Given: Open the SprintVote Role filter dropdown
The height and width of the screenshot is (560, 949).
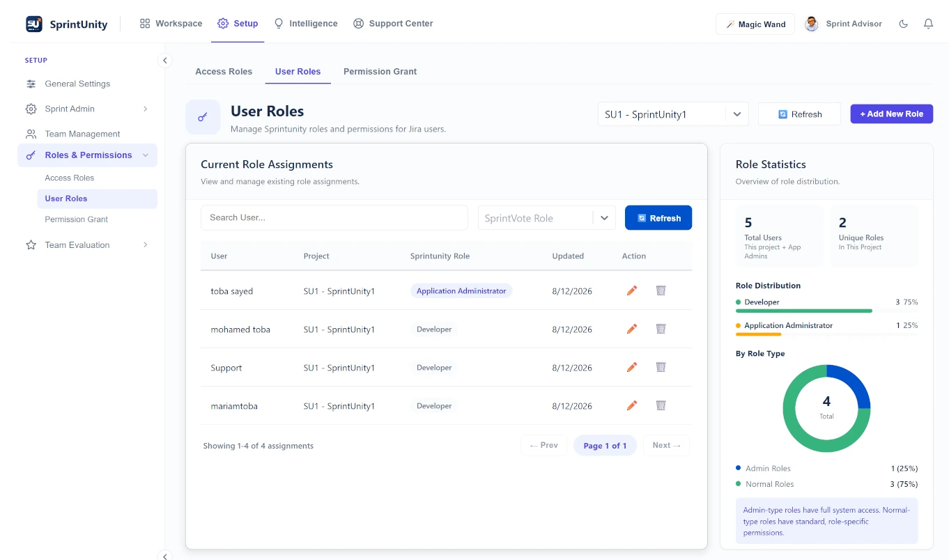Looking at the screenshot, I should (547, 218).
